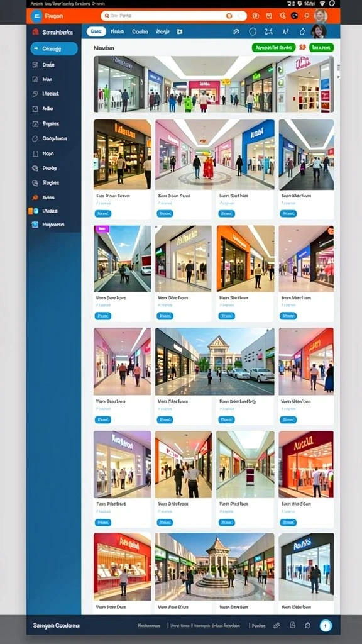
Task: Click the refresh icon in the bottom bar
Action: [x=307, y=625]
